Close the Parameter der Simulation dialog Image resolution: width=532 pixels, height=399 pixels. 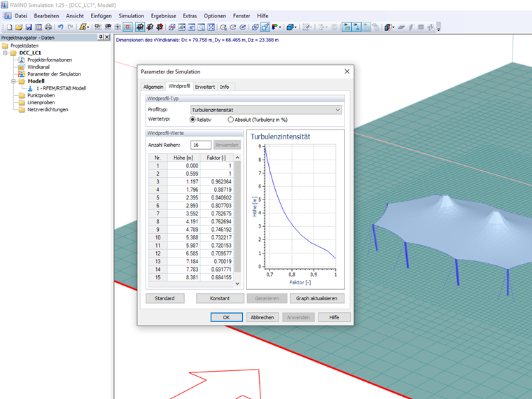(x=346, y=71)
